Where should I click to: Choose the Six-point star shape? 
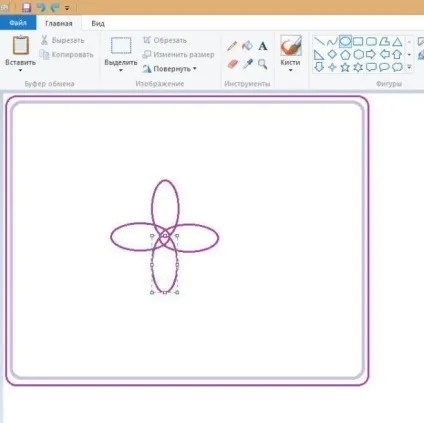click(x=358, y=67)
